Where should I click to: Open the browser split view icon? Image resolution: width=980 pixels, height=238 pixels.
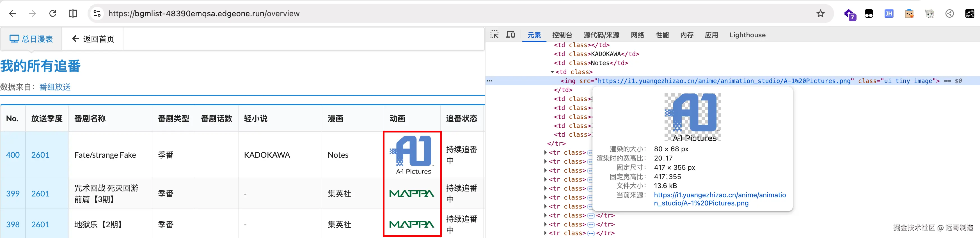click(73, 14)
